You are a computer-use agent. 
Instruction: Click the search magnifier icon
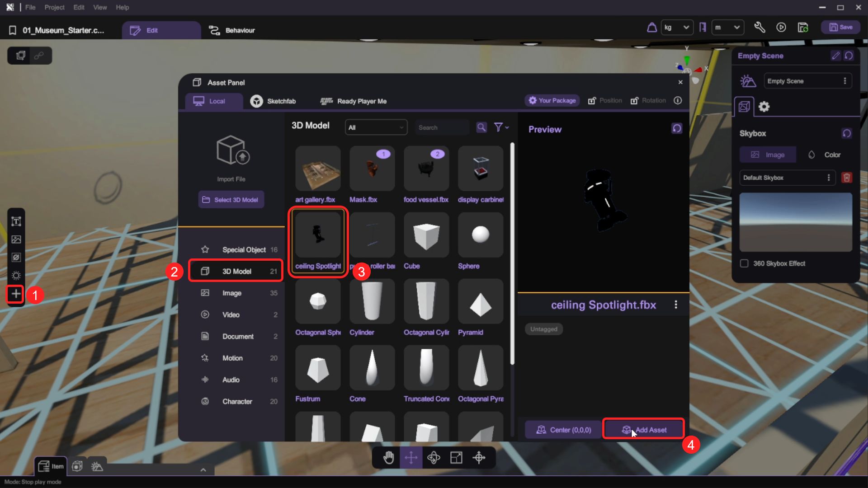coord(481,127)
